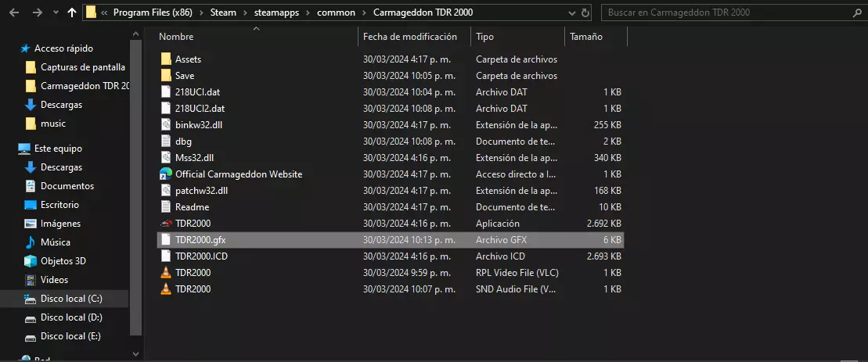Image resolution: width=868 pixels, height=362 pixels.
Task: Open Carmageddon TDR 20 quick access folder
Action: click(85, 86)
